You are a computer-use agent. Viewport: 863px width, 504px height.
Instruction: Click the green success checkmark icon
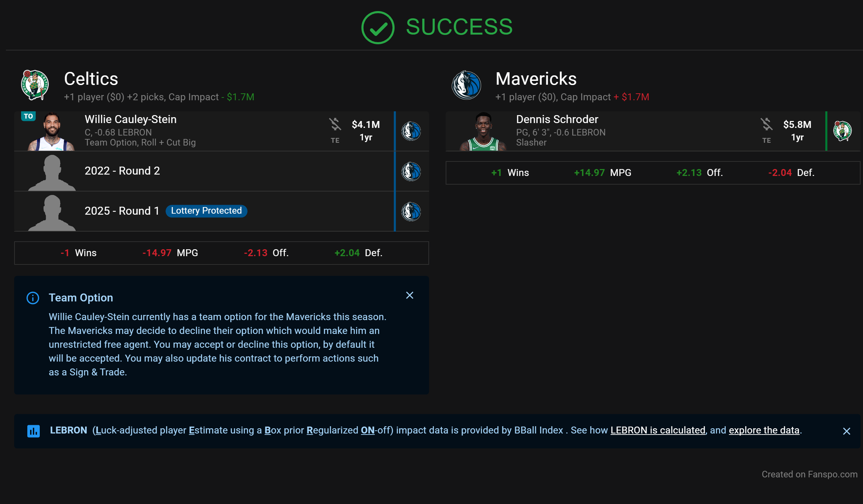[378, 27]
